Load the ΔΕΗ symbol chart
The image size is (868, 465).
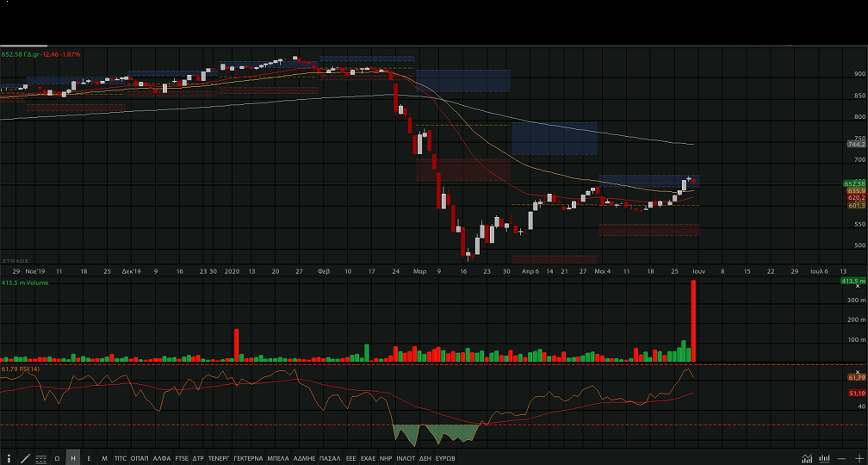point(425,458)
